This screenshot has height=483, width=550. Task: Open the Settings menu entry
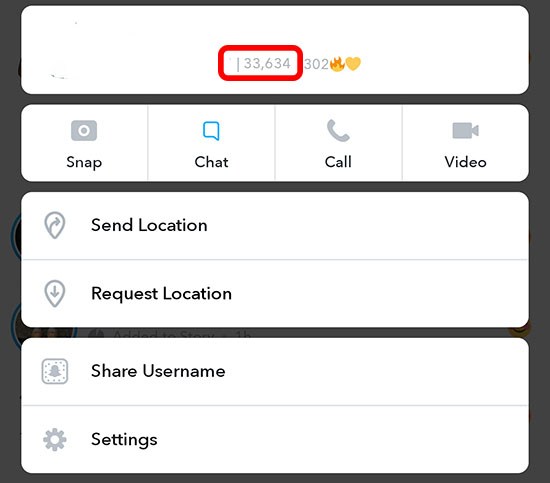point(275,440)
